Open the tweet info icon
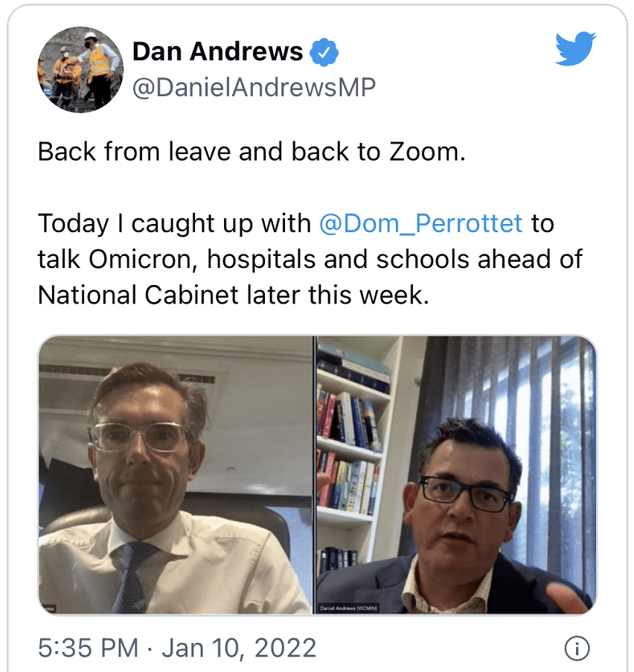Screen dimensions: 634x672 [x=577, y=648]
